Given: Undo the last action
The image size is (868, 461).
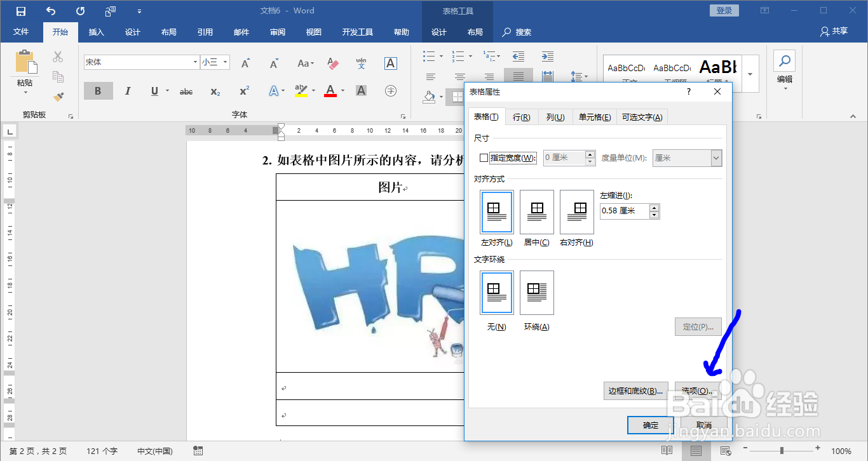Looking at the screenshot, I should pyautogui.click(x=51, y=11).
